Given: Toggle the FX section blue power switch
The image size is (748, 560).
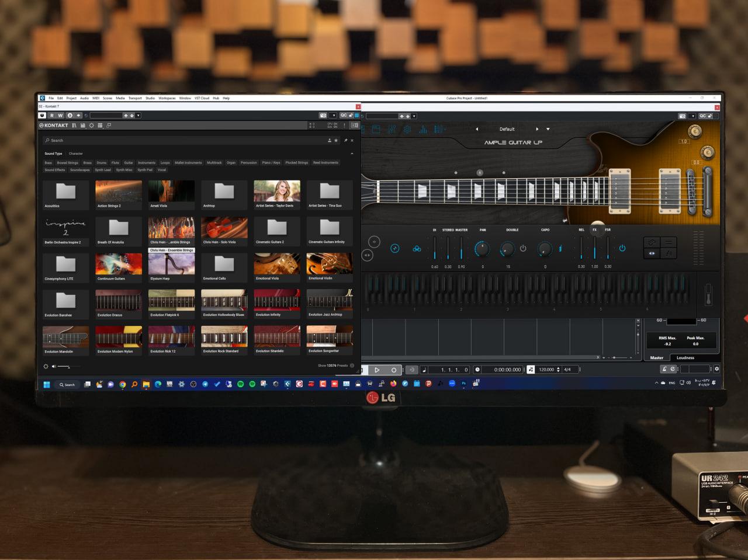Looking at the screenshot, I should (622, 248).
